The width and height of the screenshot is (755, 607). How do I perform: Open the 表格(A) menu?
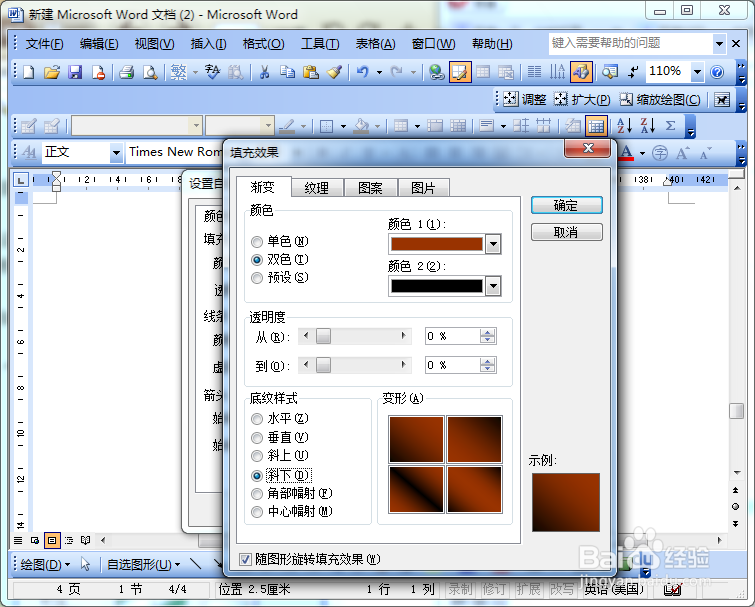375,44
